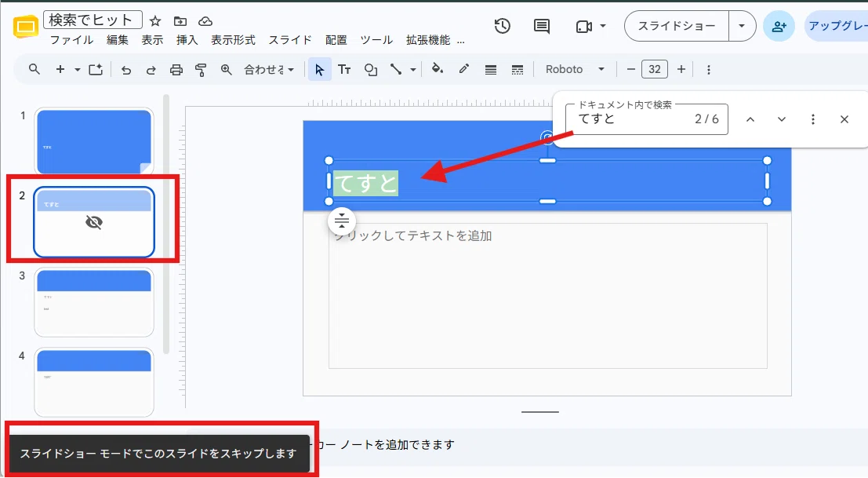This screenshot has height=478, width=868.
Task: Select slide 3 thumbnail
Action: 94,302
